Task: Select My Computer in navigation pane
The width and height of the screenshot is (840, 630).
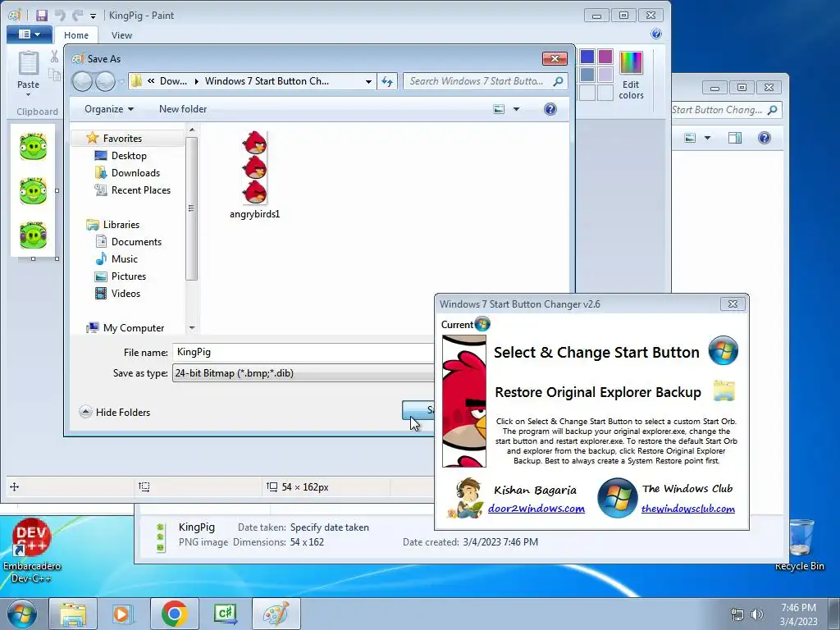Action: (x=134, y=328)
